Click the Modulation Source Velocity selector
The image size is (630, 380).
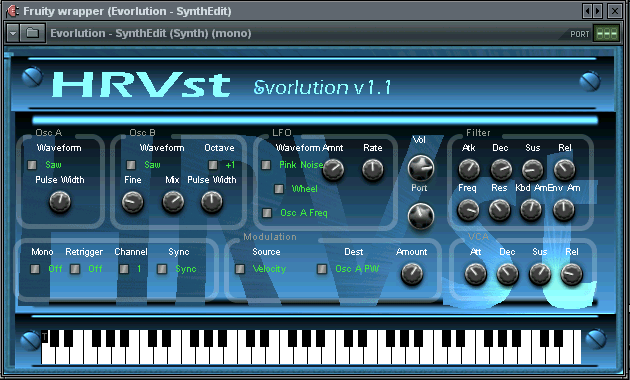[x=240, y=269]
